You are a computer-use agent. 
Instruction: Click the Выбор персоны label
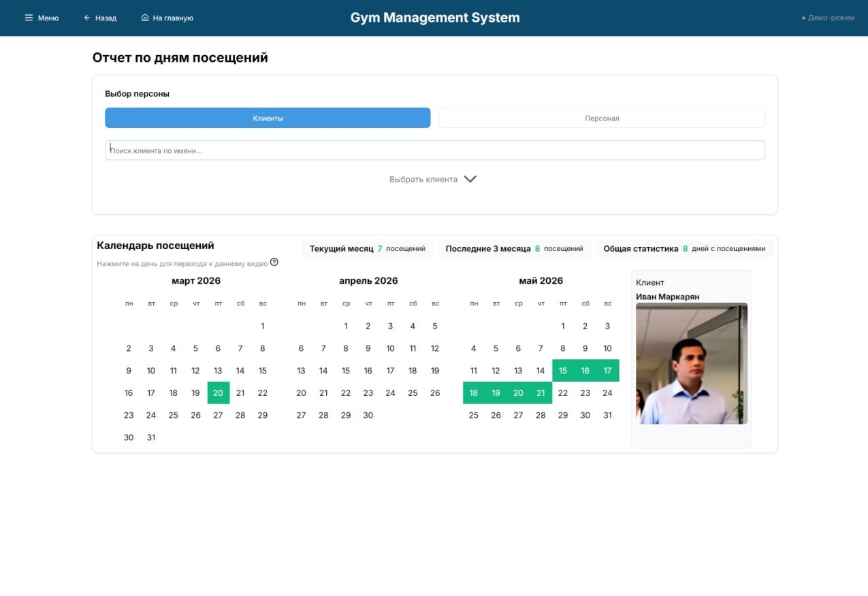pyautogui.click(x=137, y=94)
